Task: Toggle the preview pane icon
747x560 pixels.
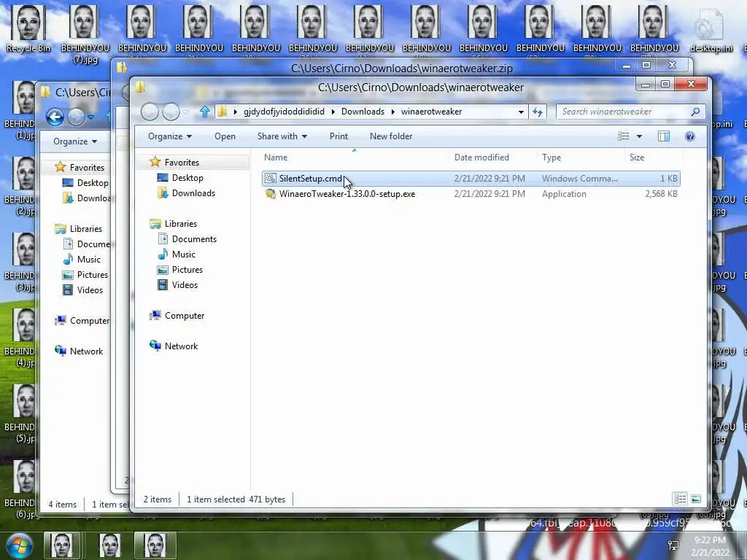Action: 664,136
